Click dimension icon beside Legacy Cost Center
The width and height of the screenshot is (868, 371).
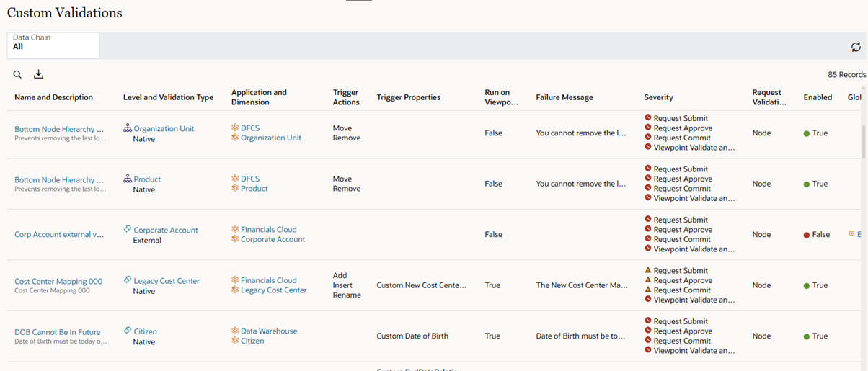(x=235, y=290)
